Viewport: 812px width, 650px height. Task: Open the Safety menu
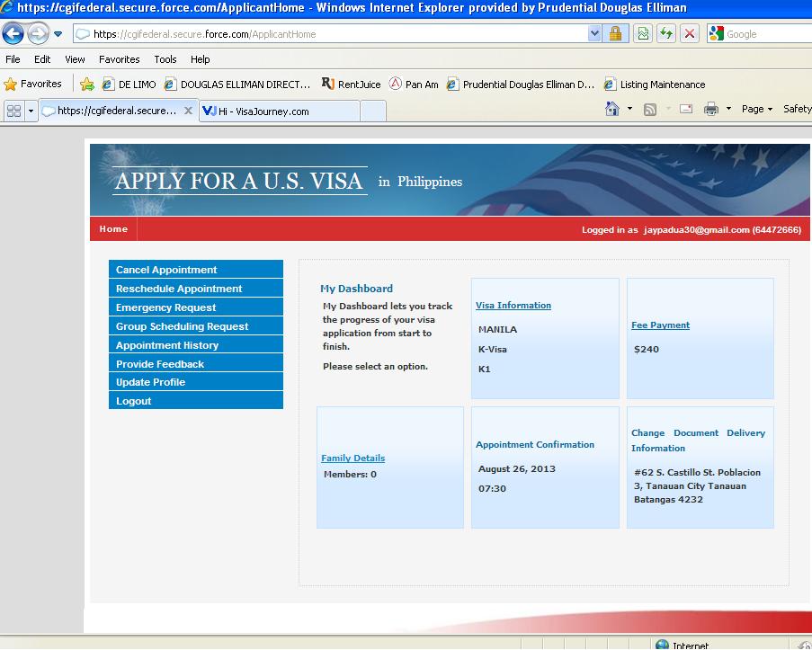(x=797, y=109)
